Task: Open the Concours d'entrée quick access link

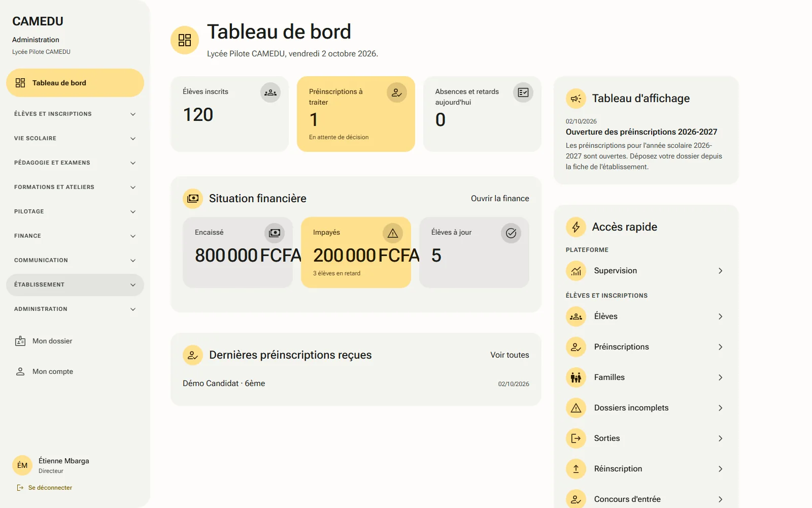Action: coord(646,499)
